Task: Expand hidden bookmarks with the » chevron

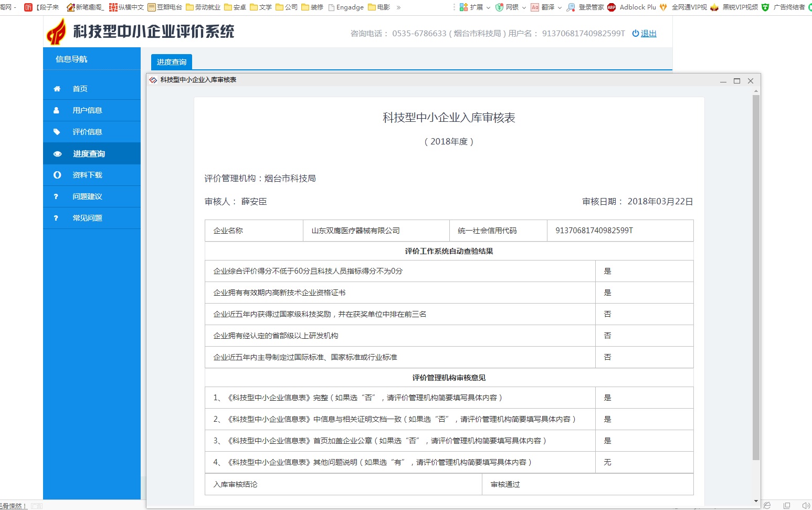Action: (x=398, y=7)
